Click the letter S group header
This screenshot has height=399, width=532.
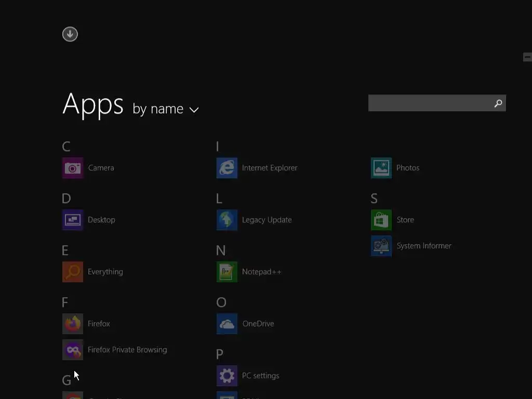pyautogui.click(x=374, y=198)
